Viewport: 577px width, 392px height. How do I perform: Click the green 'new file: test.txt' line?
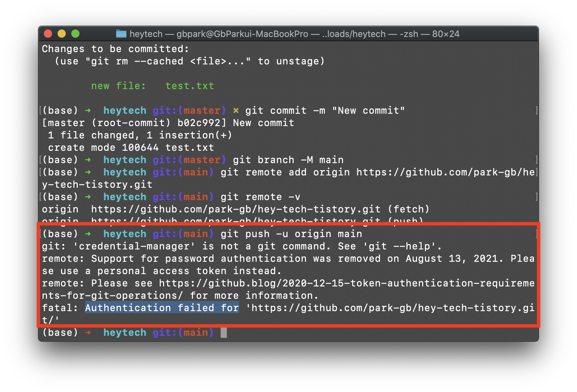point(152,86)
